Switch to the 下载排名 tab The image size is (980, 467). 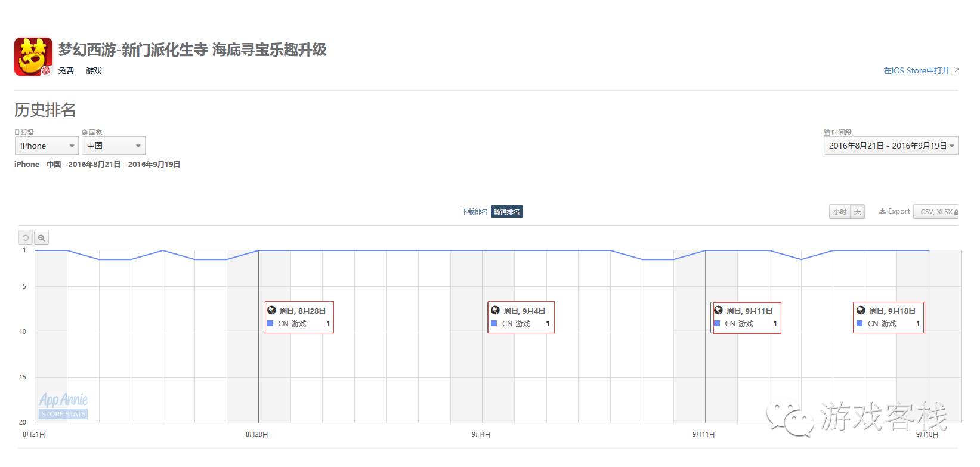click(x=474, y=212)
